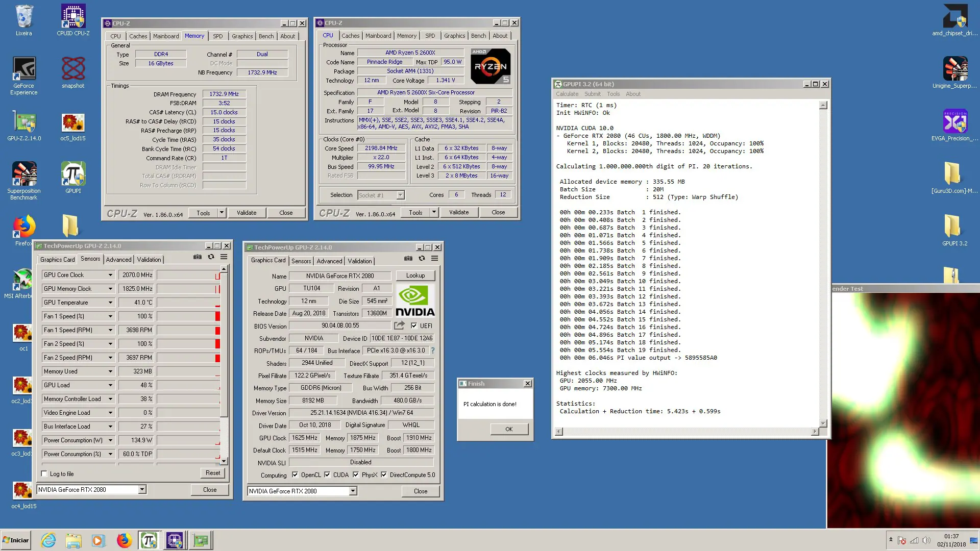This screenshot has width=980, height=551.
Task: Open File Explorer from taskbar
Action: pyautogui.click(x=73, y=540)
